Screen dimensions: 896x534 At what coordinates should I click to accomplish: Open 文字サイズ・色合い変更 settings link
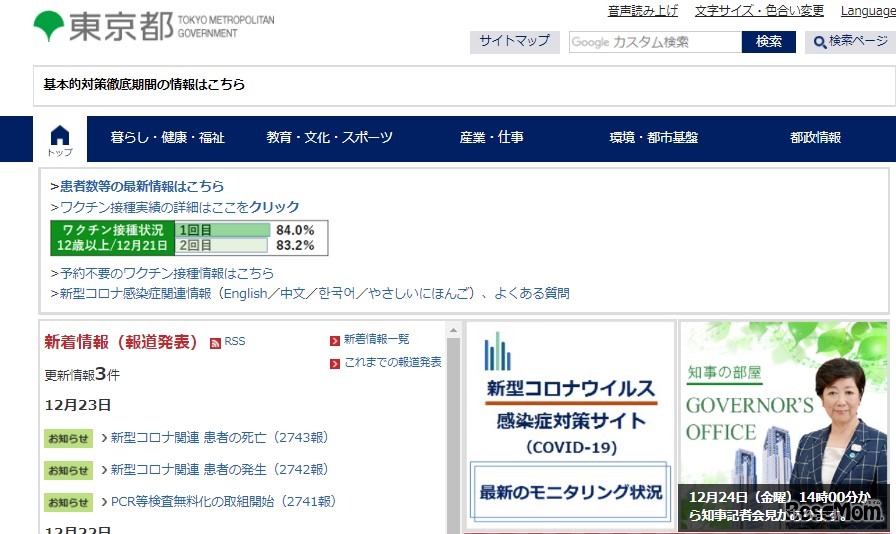pos(759,11)
